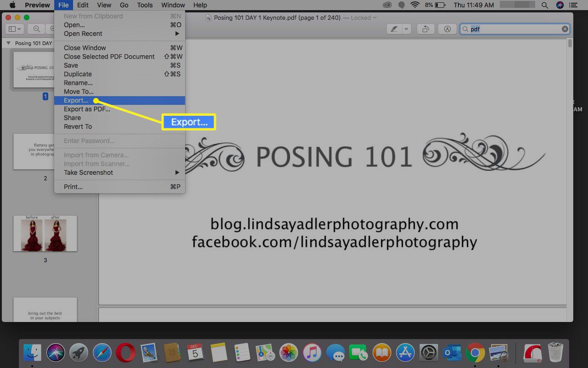588x368 pixels.
Task: Open the Tools menu
Action: coord(145,5)
